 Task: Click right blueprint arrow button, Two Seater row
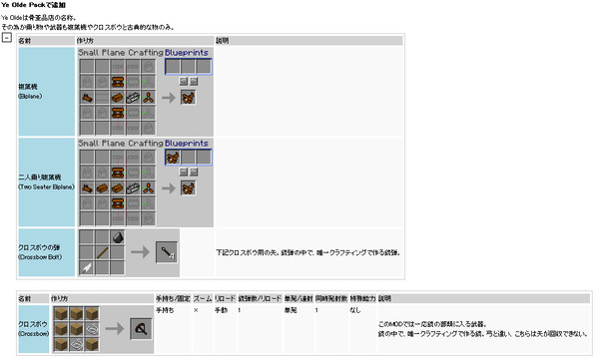coord(194,172)
